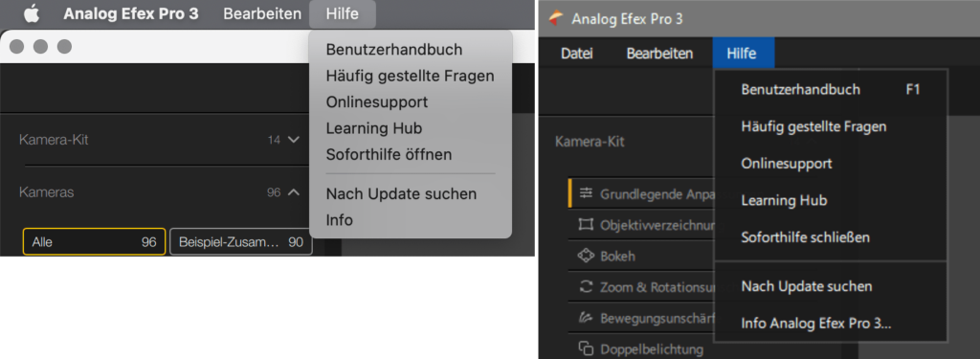Select the Grundlegende Anpassungen sliders icon
This screenshot has height=359, width=980.
click(586, 193)
